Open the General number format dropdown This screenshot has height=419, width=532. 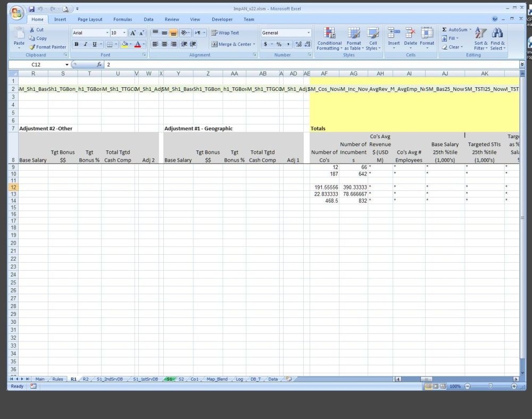pyautogui.click(x=308, y=33)
